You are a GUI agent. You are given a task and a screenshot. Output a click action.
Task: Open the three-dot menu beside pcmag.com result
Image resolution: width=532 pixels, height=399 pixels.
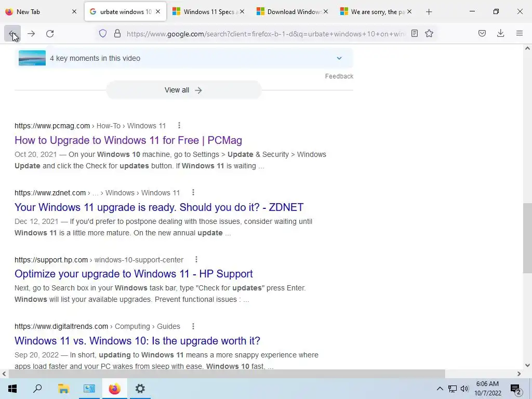[179, 126]
